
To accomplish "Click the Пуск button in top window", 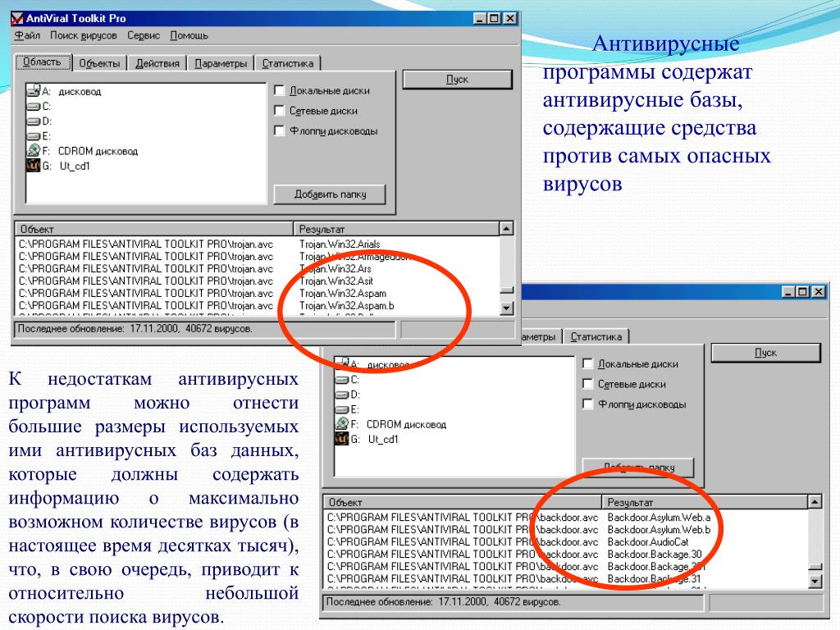I will point(457,80).
